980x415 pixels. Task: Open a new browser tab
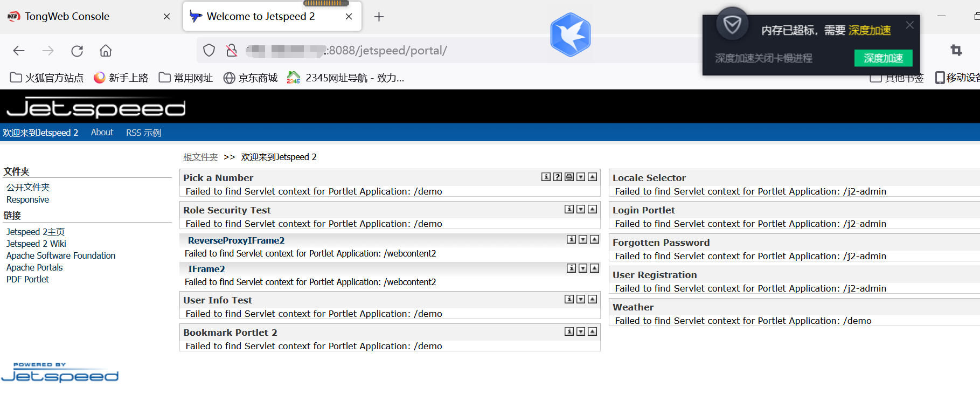coord(379,17)
